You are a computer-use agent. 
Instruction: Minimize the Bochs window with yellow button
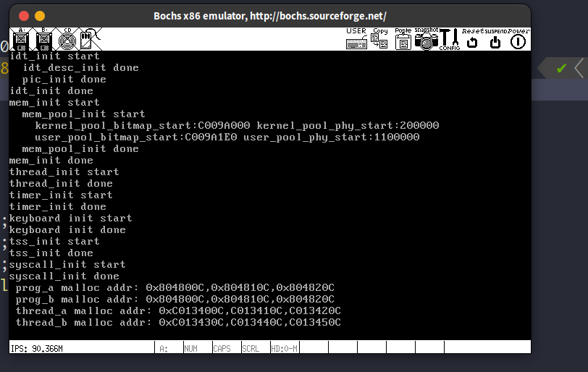click(x=40, y=16)
